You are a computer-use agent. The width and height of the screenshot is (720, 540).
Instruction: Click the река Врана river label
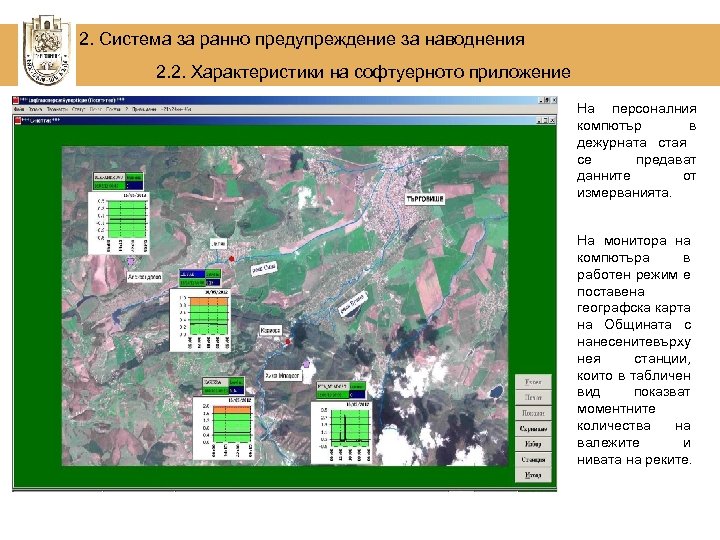tap(353, 303)
